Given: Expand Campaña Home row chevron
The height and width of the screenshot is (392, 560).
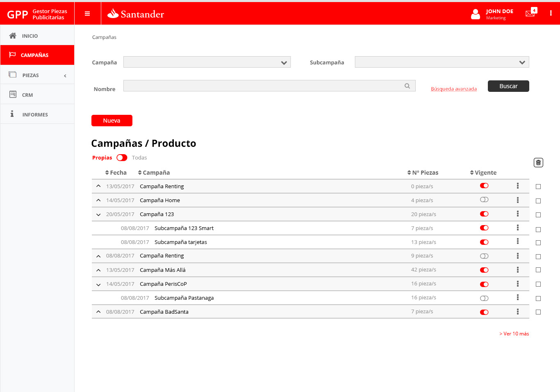Looking at the screenshot, I should 98,200.
